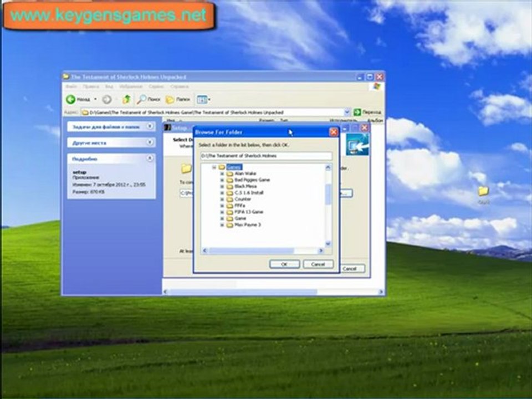Toggle the Folders (Папки) pane button
This screenshot has height=399, width=532.
click(x=178, y=99)
